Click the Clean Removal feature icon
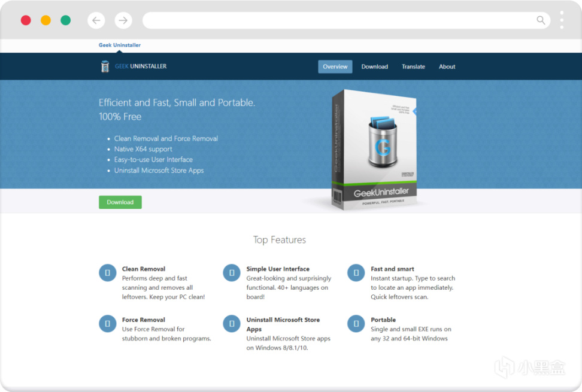 click(108, 273)
